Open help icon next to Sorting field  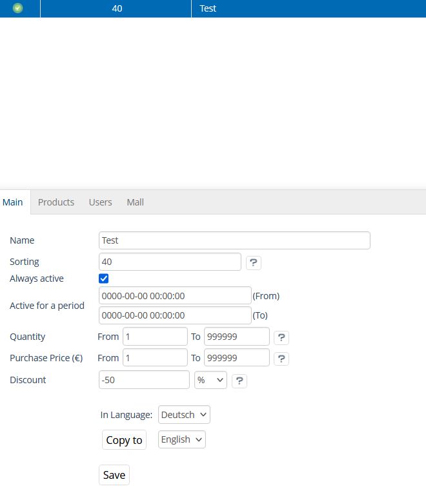254,262
